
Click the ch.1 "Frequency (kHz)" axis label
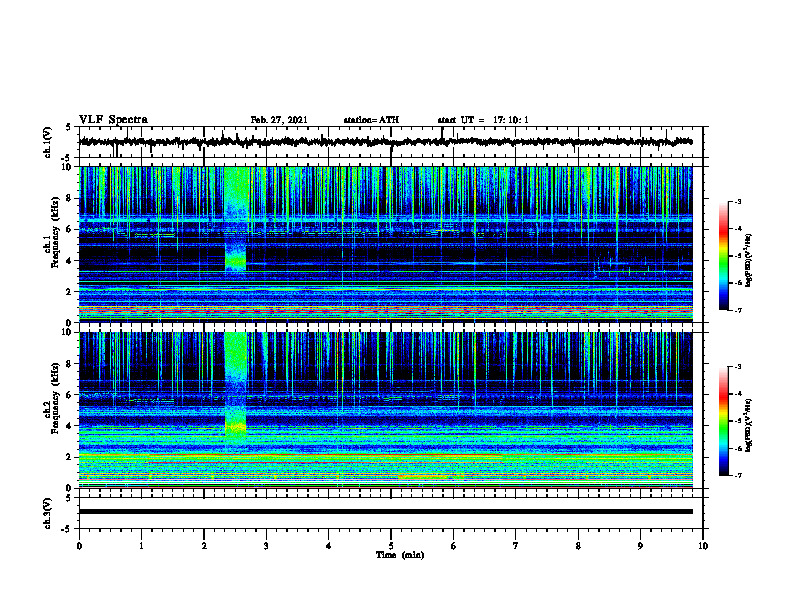55,233
